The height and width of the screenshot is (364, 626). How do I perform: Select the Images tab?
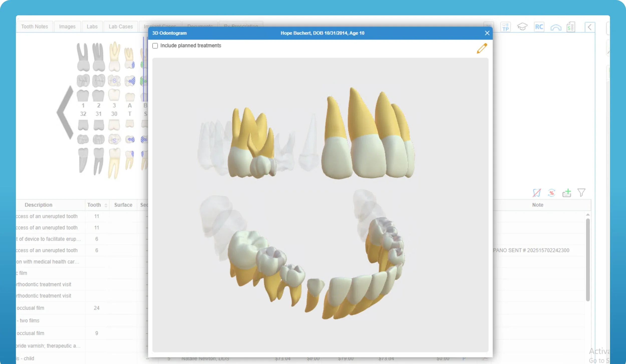click(67, 27)
